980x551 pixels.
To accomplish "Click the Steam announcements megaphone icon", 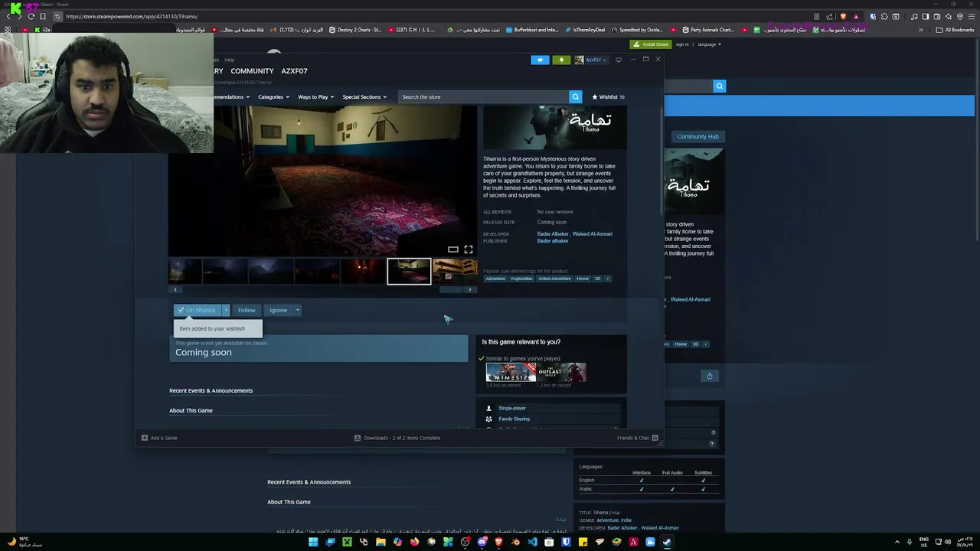I will 540,60.
